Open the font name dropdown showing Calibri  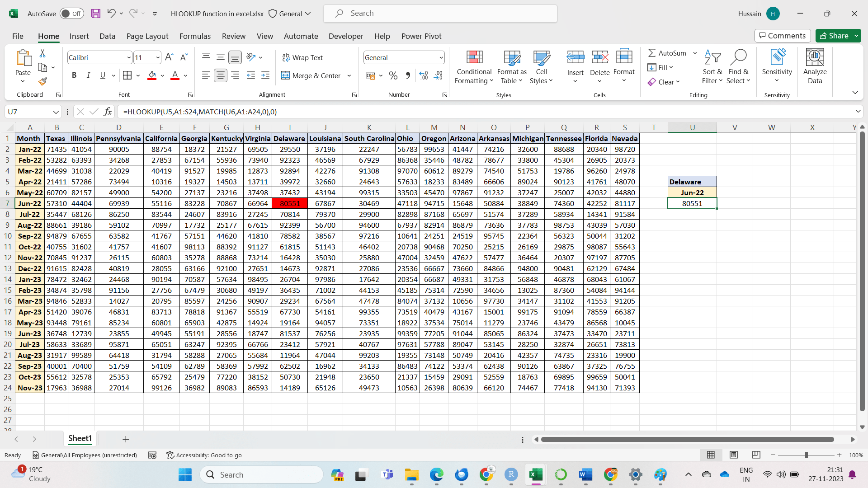[x=128, y=57]
